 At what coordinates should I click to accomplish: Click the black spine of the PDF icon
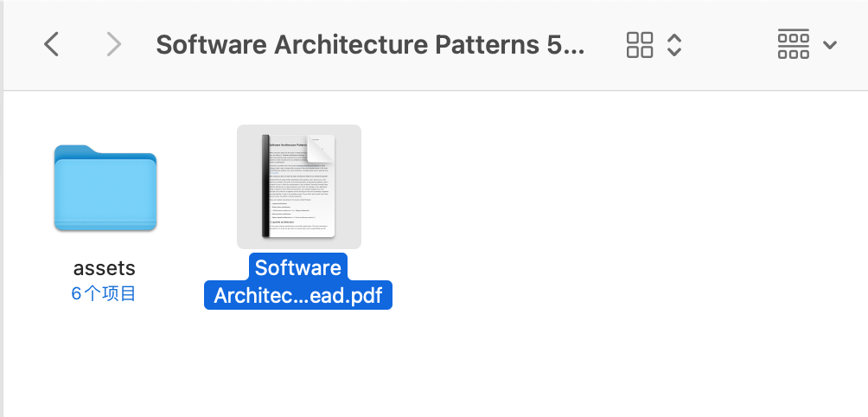tap(266, 186)
